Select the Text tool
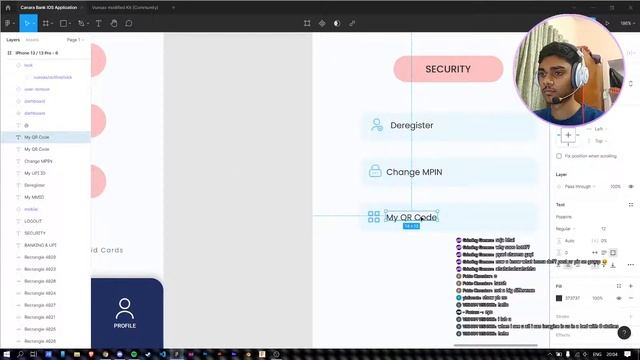The image size is (640, 360). coord(98,23)
